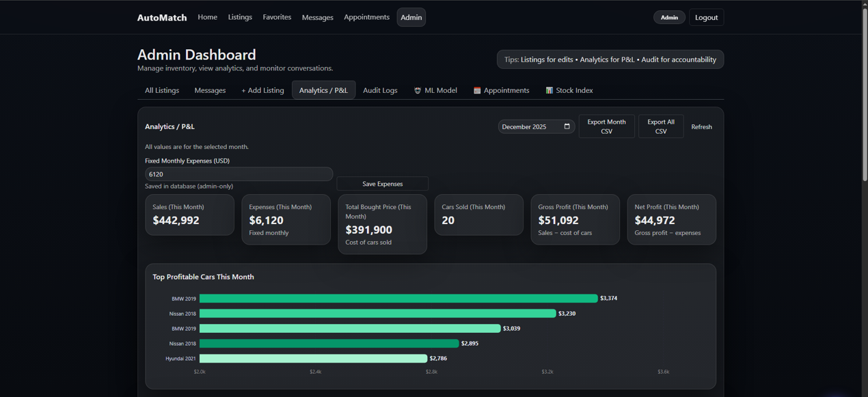Click the Top Profitable Cars This Month heading
Screen dimensions: 868x397
203,277
